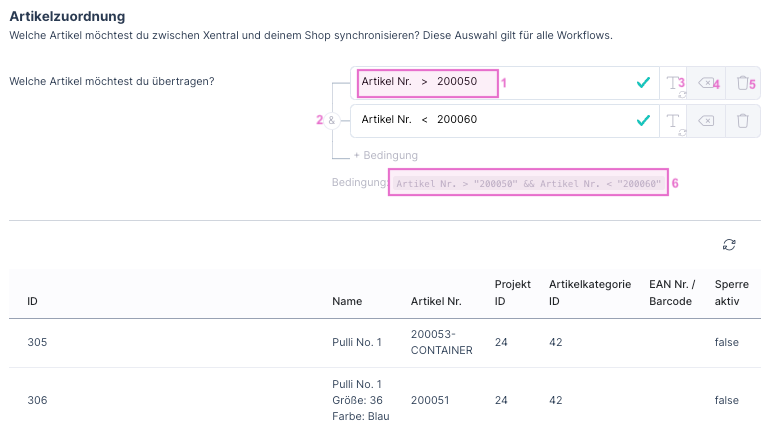
Task: Delete the first condition using the trash icon
Action: tap(742, 83)
